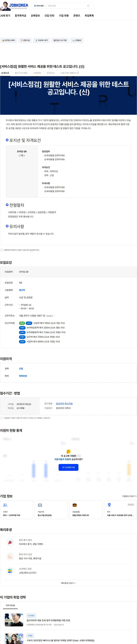
Task: Click the 마케팅 category tag
Action: click(30, 636)
